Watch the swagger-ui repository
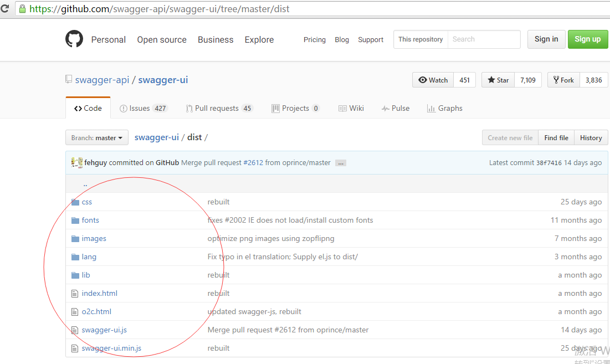Screen dimensions: 610x364 [433, 80]
